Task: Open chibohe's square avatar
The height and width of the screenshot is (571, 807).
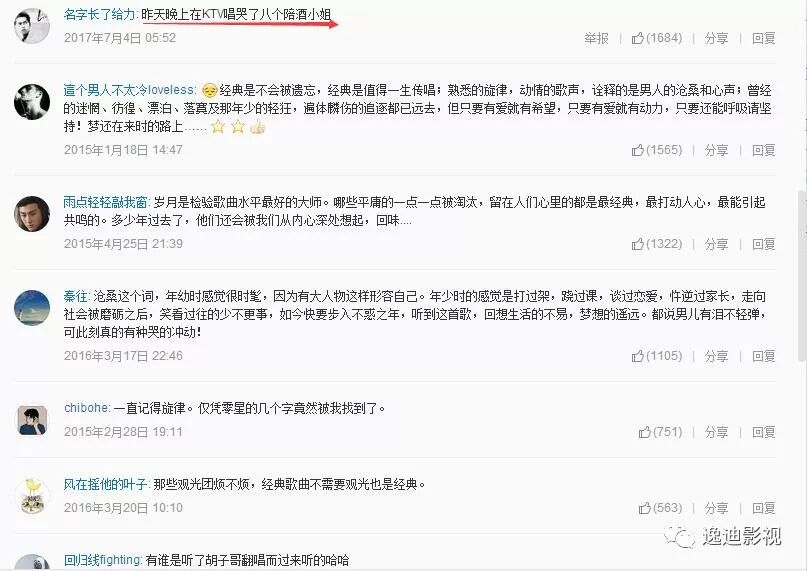Action: (x=32, y=420)
